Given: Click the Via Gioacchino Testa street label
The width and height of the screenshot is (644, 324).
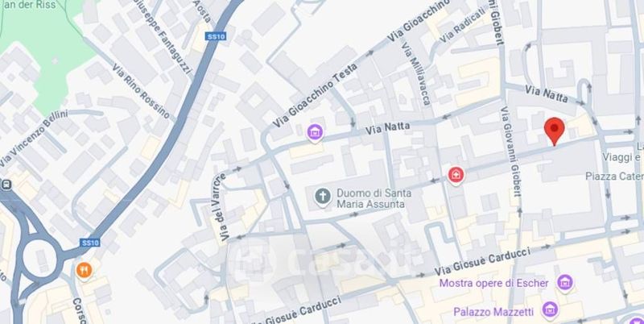Looking at the screenshot, I should (x=315, y=94).
